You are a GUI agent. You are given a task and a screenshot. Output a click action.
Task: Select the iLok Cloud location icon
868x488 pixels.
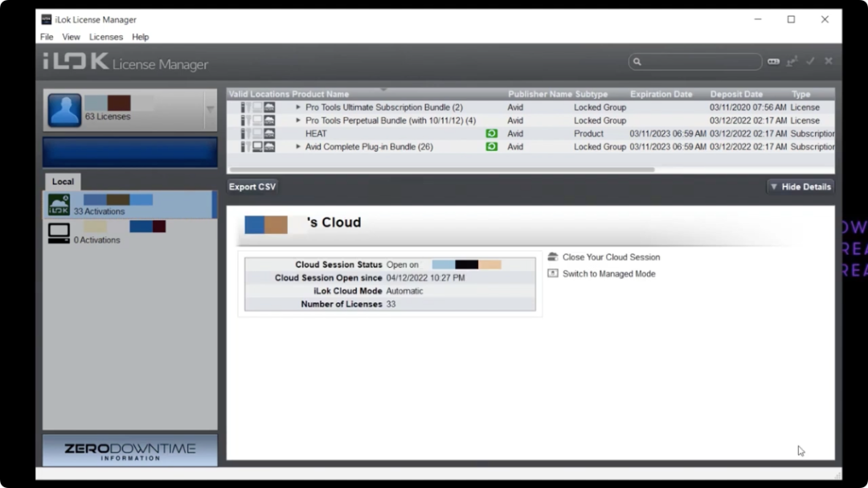tap(59, 205)
